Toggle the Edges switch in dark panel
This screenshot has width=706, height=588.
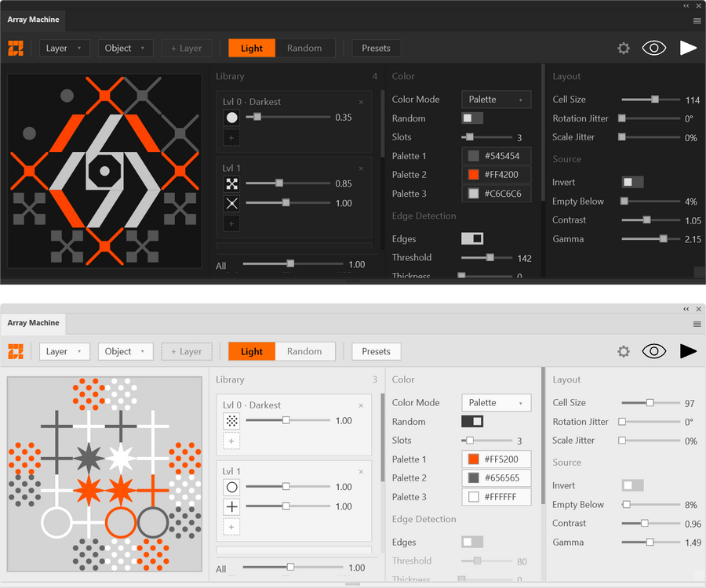tap(472, 238)
